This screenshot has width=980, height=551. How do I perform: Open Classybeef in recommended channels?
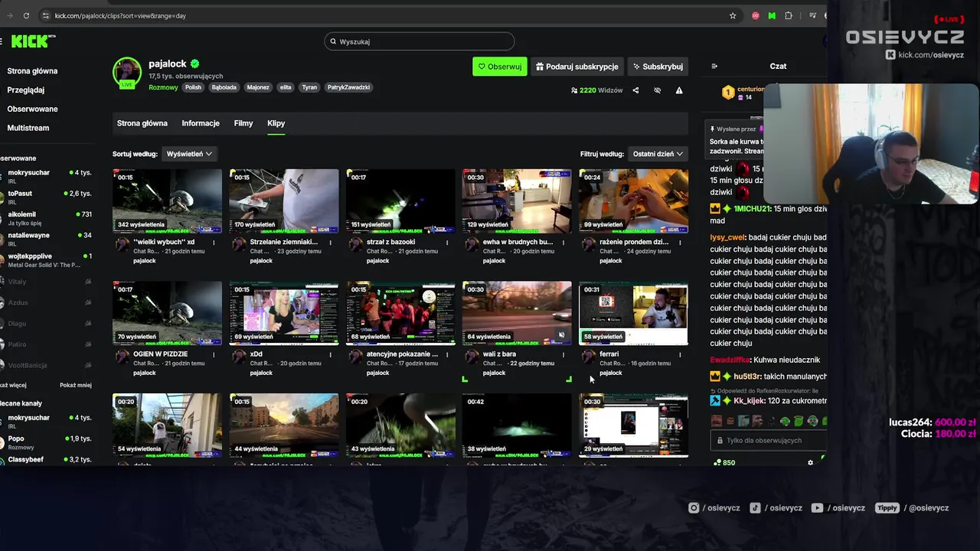coord(46,460)
